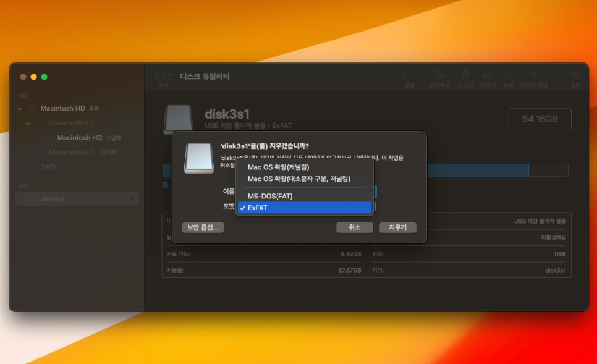Open the 보기 sidebar view toolbar icon
Image resolution: width=597 pixels, height=364 pixels.
pyautogui.click(x=160, y=75)
